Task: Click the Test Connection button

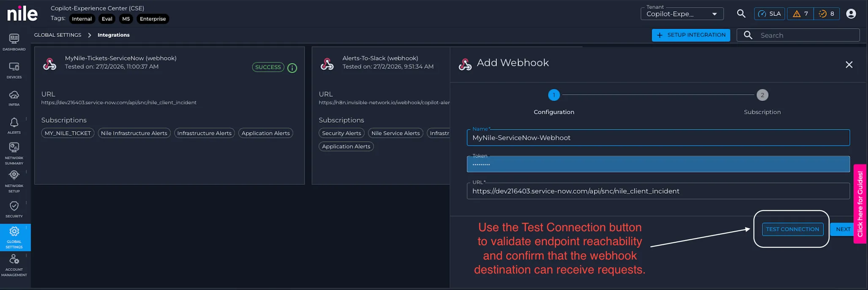Action: (792, 229)
